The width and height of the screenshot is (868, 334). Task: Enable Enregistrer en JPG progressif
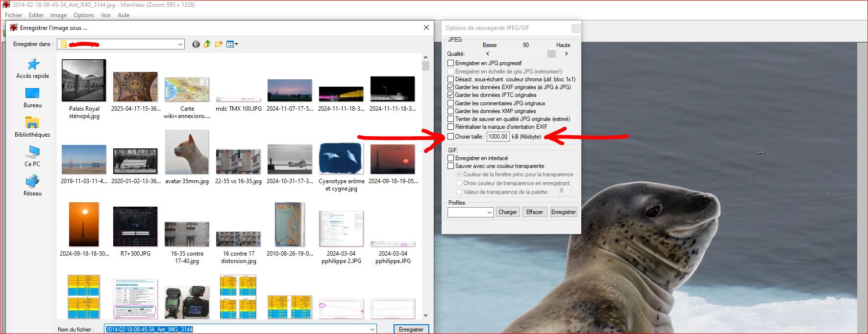[451, 63]
